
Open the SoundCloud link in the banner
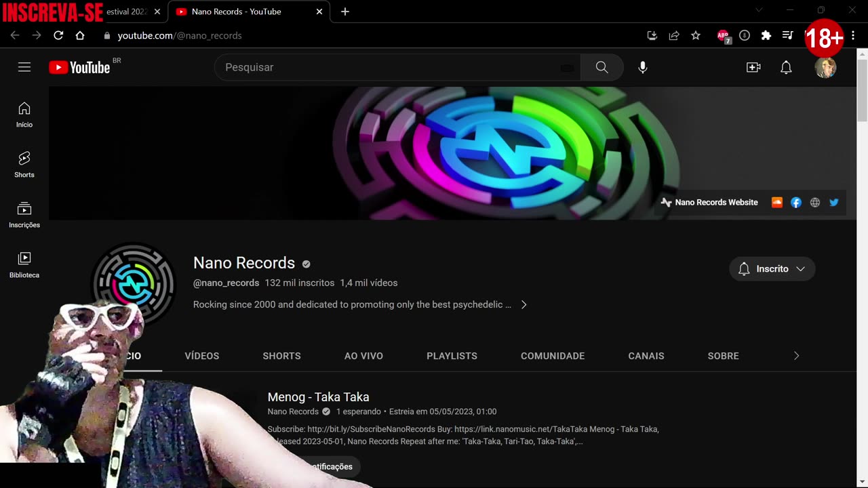click(x=777, y=202)
